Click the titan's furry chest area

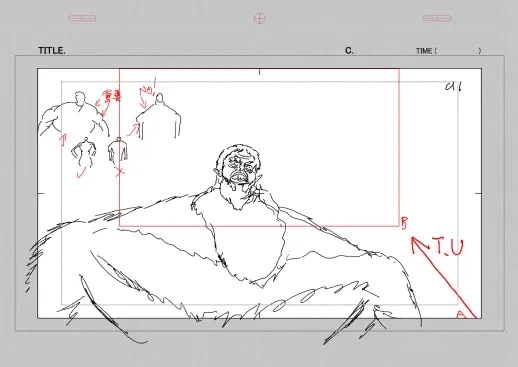(x=247, y=243)
